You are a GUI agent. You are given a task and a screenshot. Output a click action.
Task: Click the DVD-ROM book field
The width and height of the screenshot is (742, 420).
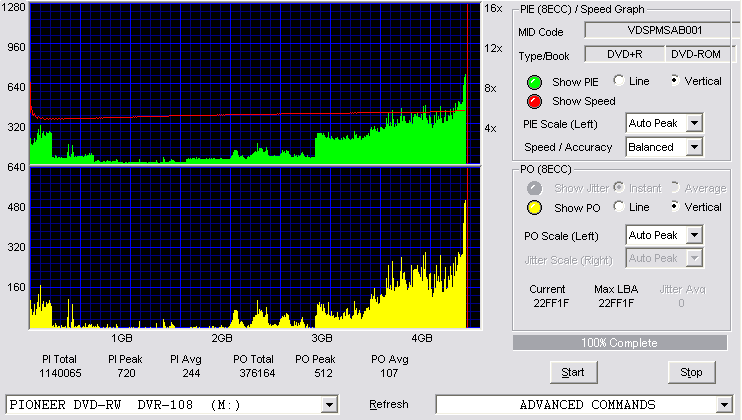[x=700, y=54]
